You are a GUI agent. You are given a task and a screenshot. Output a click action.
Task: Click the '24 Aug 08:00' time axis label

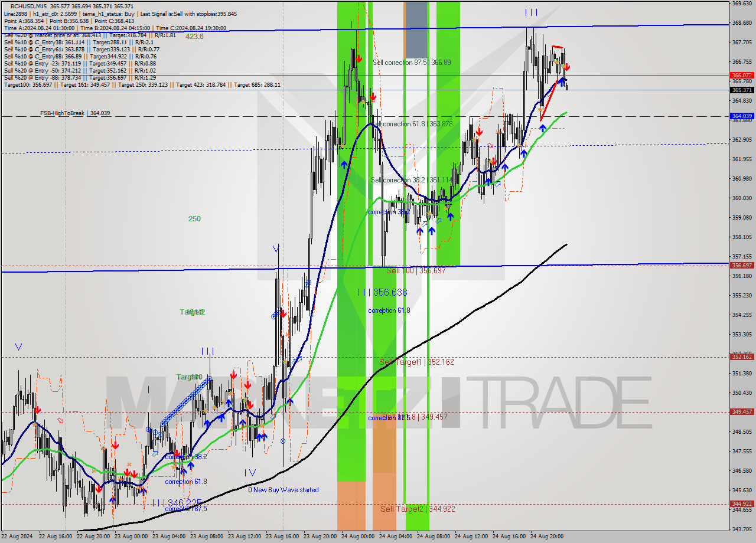coord(434,537)
